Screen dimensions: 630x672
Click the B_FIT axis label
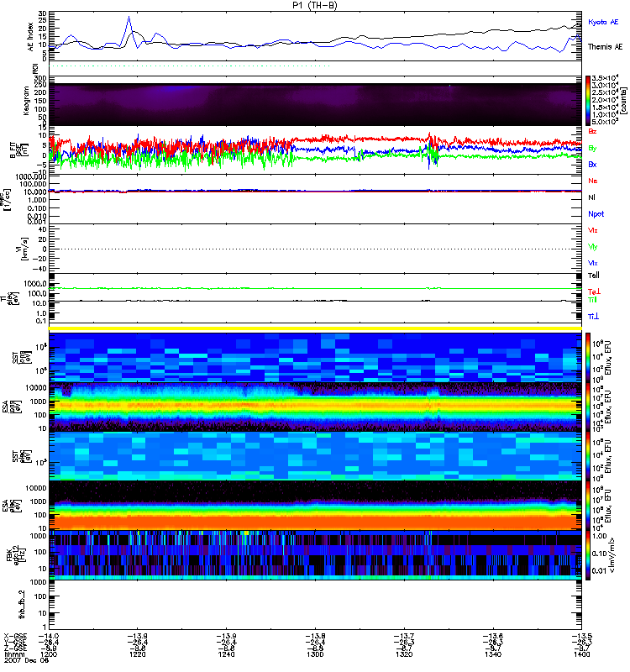coord(13,150)
